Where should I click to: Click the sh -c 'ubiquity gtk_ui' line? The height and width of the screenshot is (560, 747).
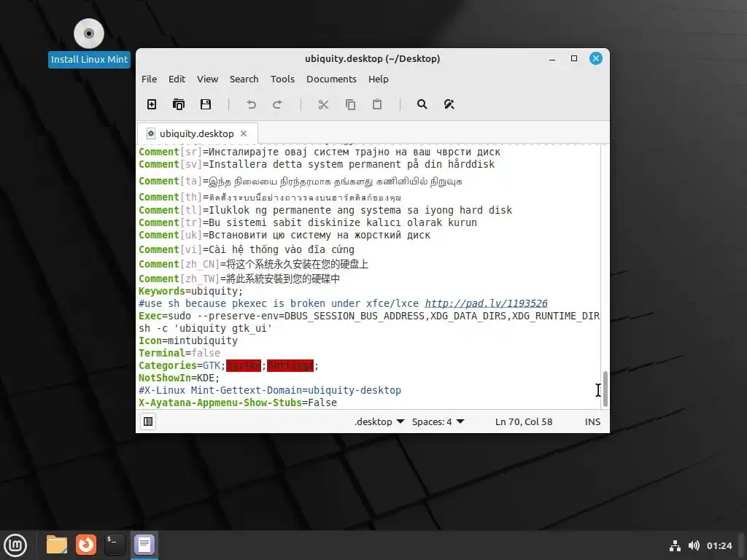(x=205, y=328)
